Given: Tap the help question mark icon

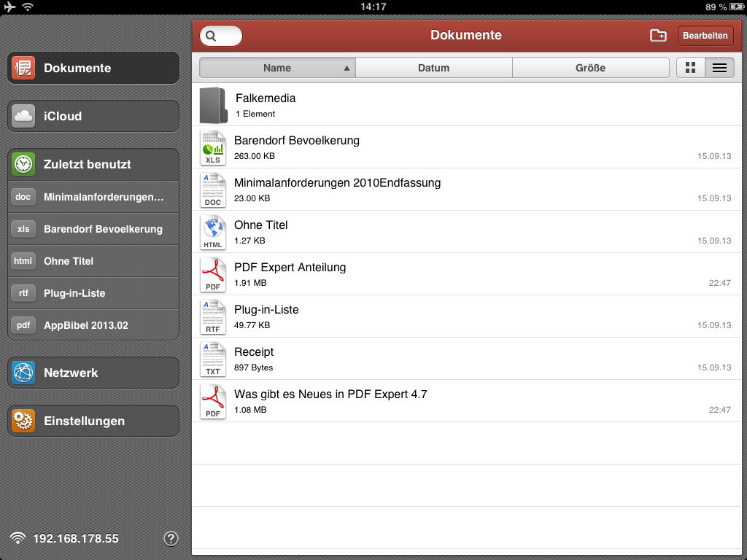Looking at the screenshot, I should tap(171, 539).
